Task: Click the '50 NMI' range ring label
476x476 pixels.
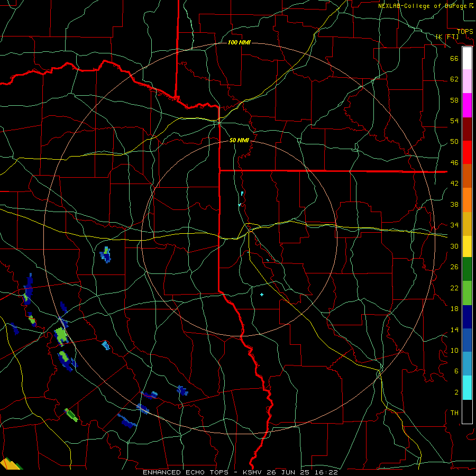Action: (239, 140)
